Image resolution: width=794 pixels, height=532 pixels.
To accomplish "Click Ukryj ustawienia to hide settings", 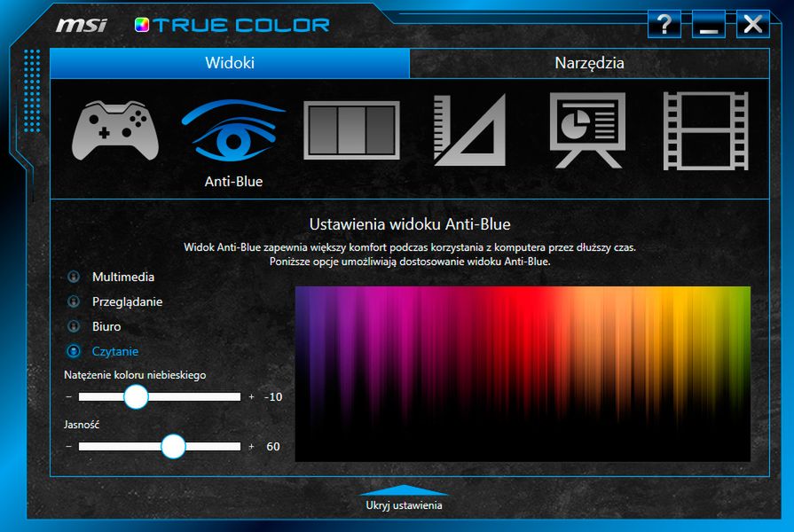I will click(404, 505).
